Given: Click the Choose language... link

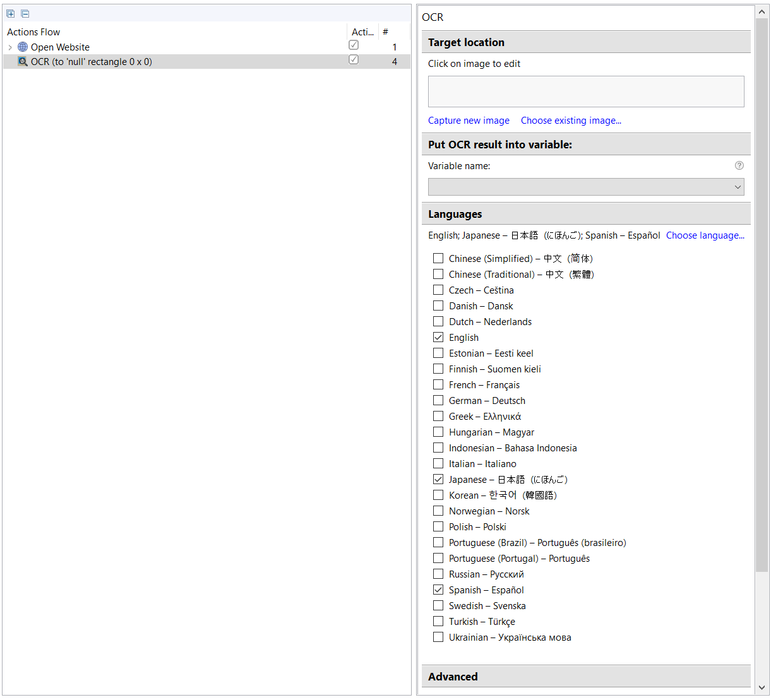Looking at the screenshot, I should click(705, 235).
